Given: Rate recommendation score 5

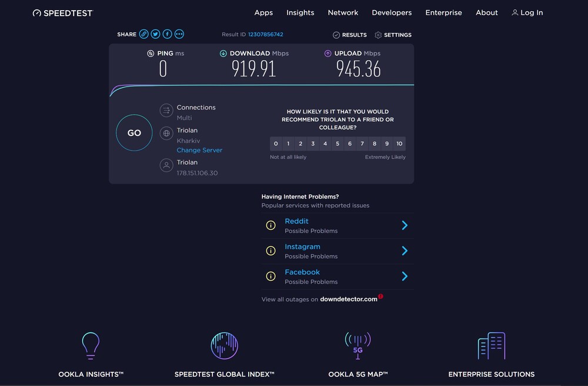Looking at the screenshot, I should click(338, 144).
